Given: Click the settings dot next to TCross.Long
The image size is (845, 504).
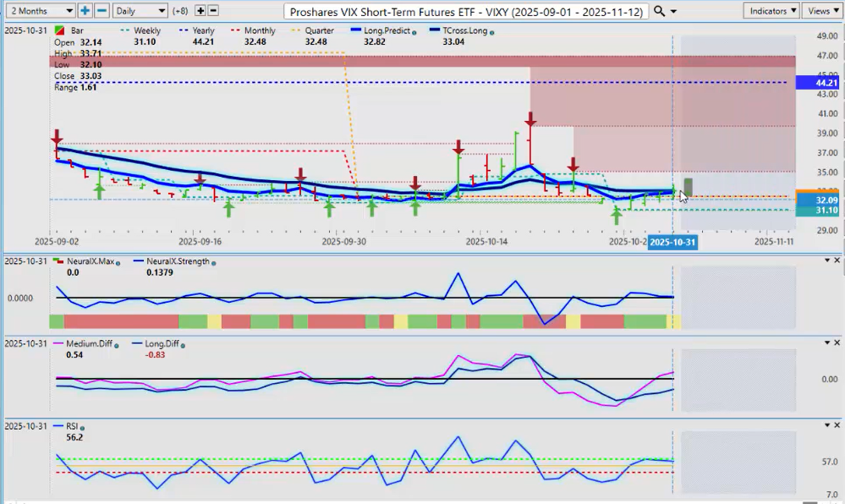Looking at the screenshot, I should [492, 31].
